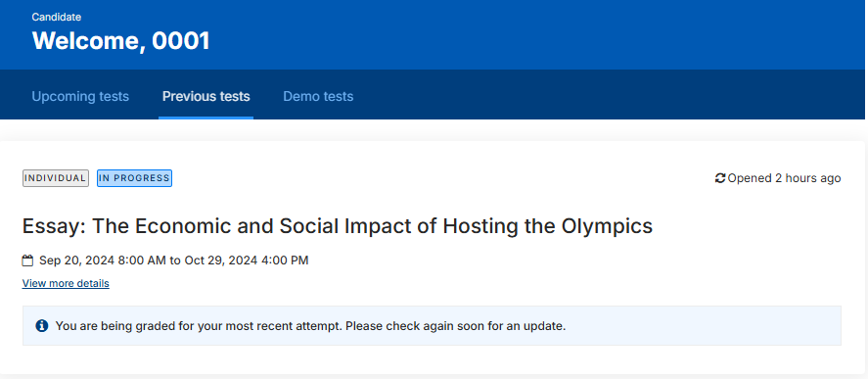Click the empty navigation bar beside Demo tests
The height and width of the screenshot is (379, 868).
coord(609,94)
